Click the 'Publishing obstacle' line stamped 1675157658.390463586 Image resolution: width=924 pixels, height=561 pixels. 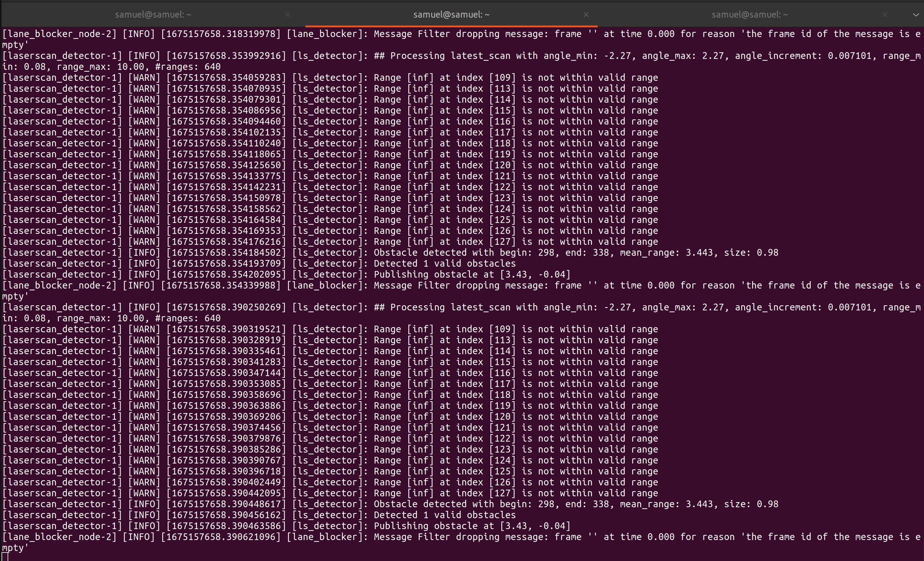(287, 526)
